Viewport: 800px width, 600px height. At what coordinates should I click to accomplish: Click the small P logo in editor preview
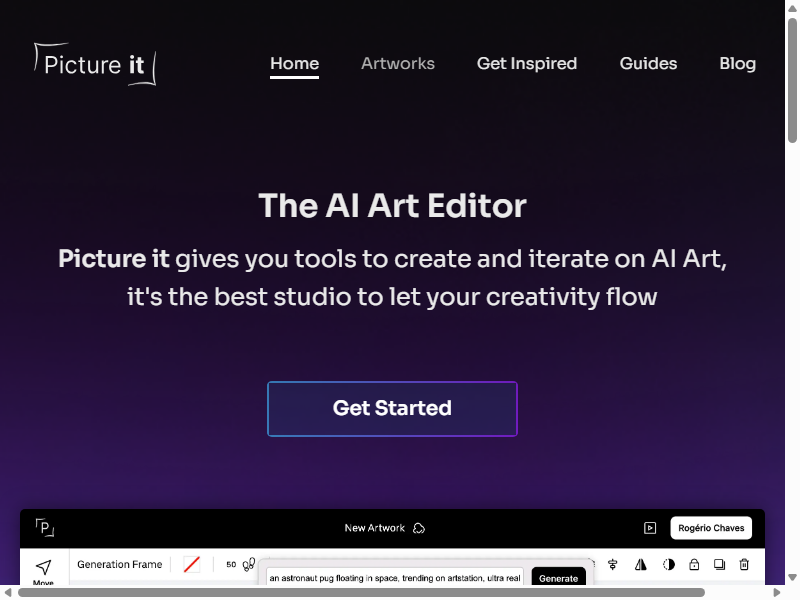pos(45,528)
